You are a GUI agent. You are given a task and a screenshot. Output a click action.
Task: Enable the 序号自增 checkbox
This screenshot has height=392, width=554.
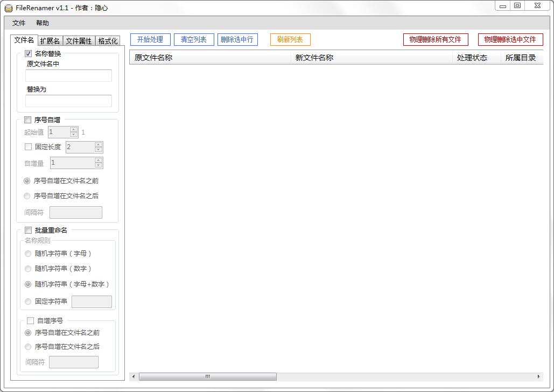click(28, 120)
